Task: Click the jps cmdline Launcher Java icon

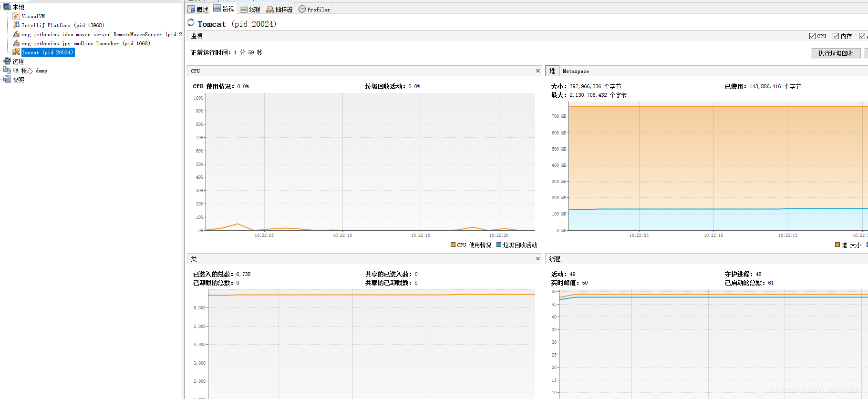Action: pyautogui.click(x=16, y=43)
